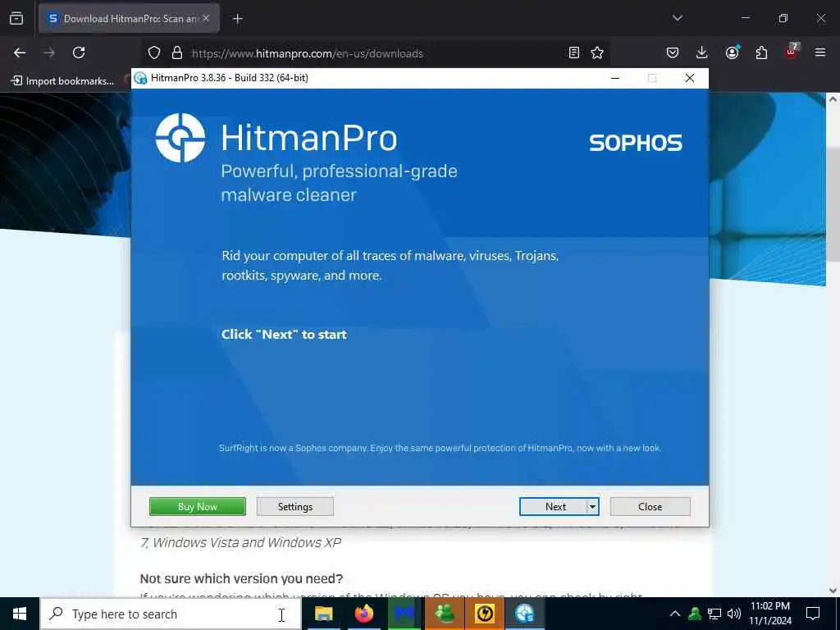
Task: Click the HitmanPro title bar app icon
Action: (x=140, y=78)
